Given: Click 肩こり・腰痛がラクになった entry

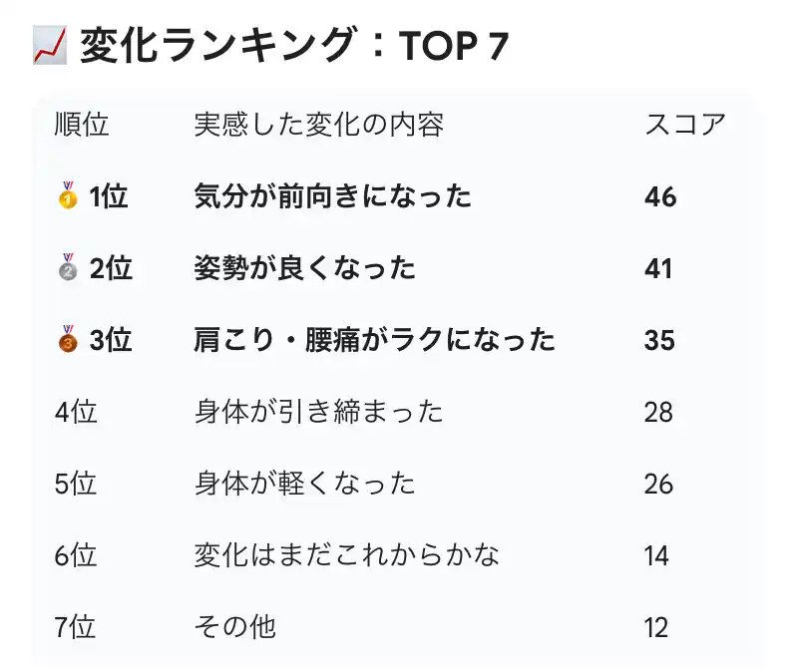Looking at the screenshot, I should tap(374, 341).
